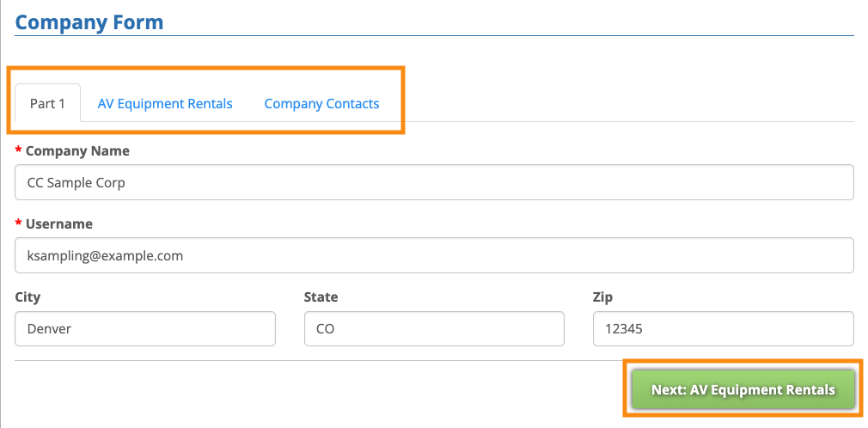868x428 pixels.
Task: Focus the Username input field
Action: [x=434, y=255]
